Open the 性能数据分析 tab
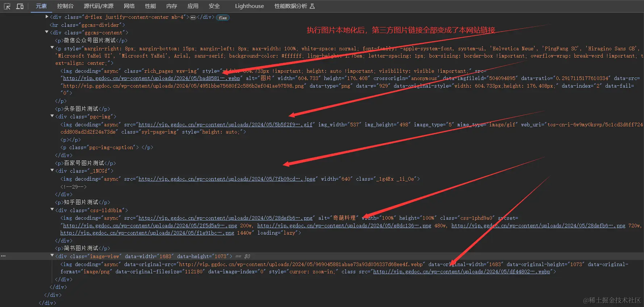 [294, 6]
